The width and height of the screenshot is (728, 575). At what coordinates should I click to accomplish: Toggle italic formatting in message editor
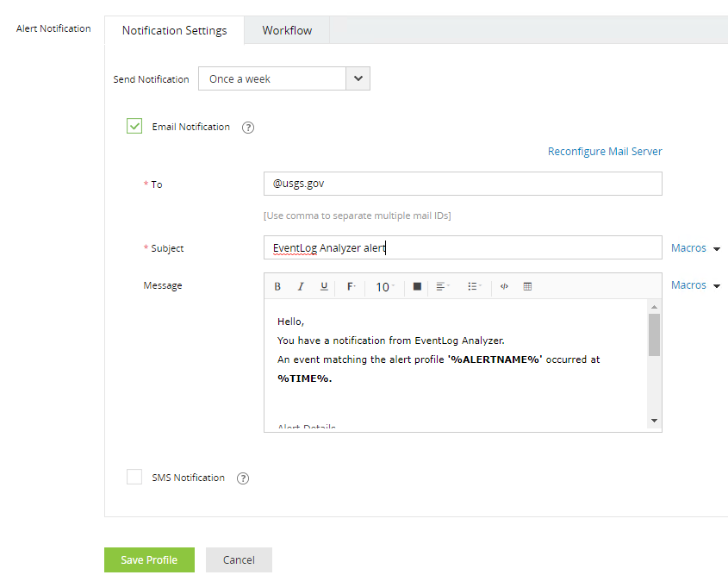click(x=301, y=286)
